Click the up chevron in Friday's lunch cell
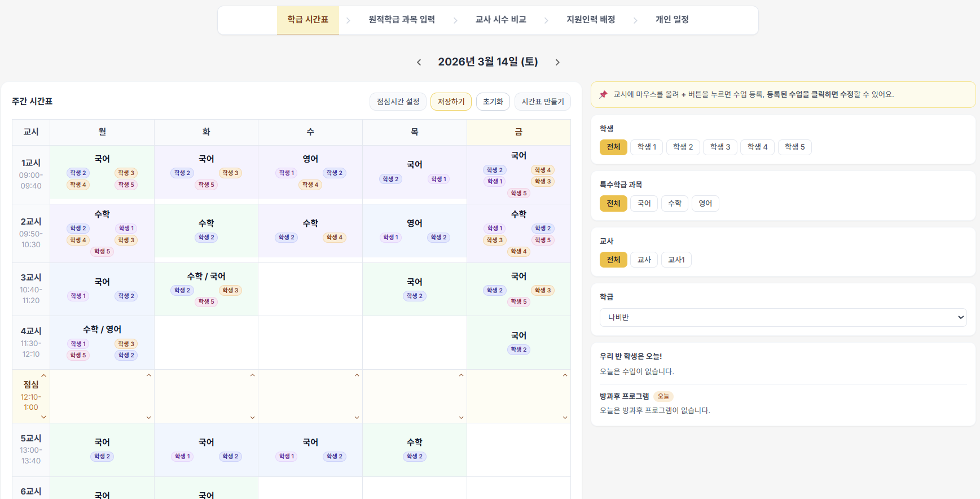980x499 pixels. 565,375
